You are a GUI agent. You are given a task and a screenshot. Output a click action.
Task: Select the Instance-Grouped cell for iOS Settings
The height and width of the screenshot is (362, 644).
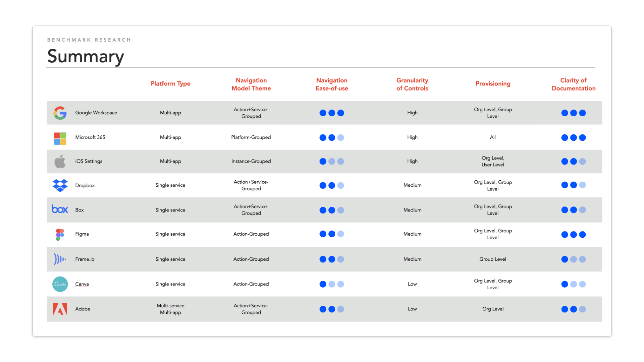point(251,161)
